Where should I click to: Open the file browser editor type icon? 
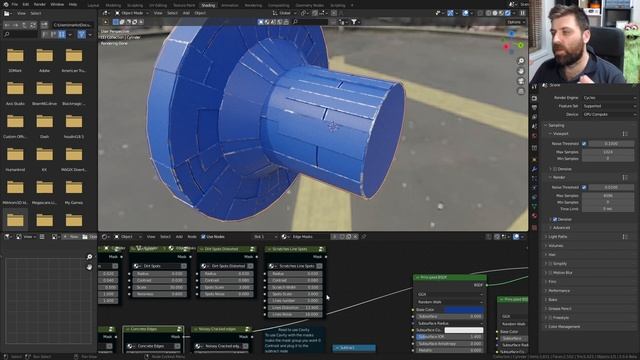[7, 13]
